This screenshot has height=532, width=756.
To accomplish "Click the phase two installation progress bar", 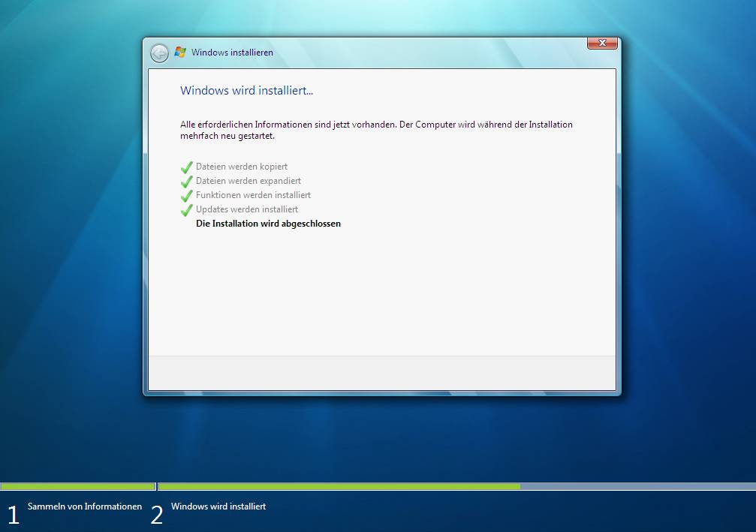I will coord(457,486).
